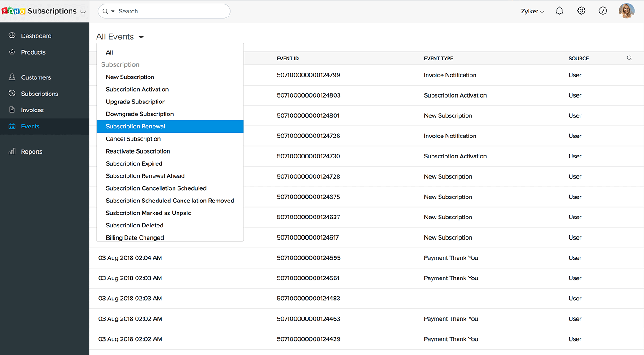The height and width of the screenshot is (355, 644).
Task: Expand the Zylker organization dropdown
Action: [x=533, y=12]
